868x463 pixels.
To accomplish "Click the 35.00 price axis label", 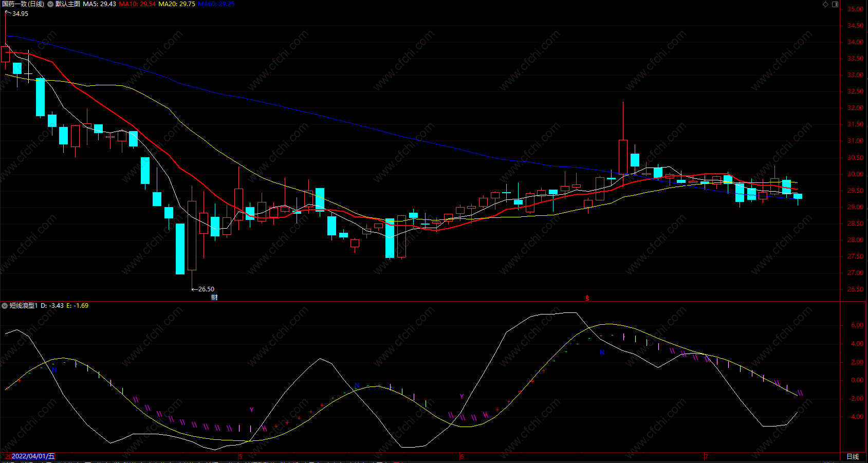I will [856, 9].
